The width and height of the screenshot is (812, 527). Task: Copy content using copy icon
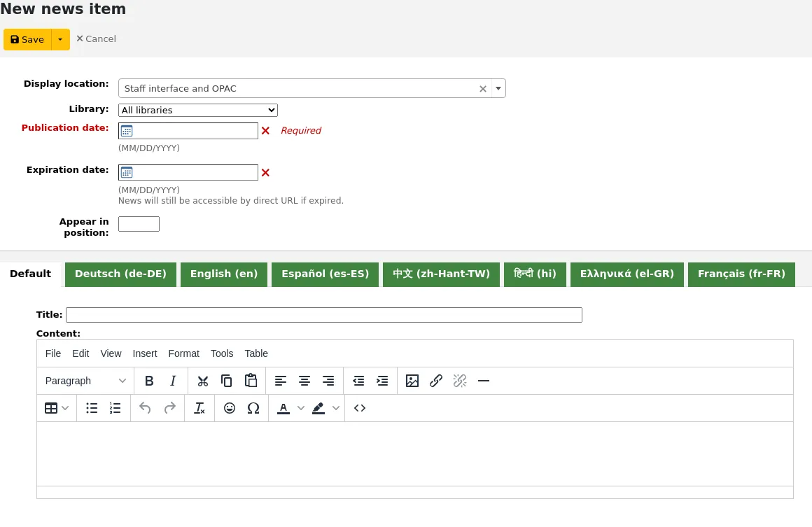click(226, 381)
